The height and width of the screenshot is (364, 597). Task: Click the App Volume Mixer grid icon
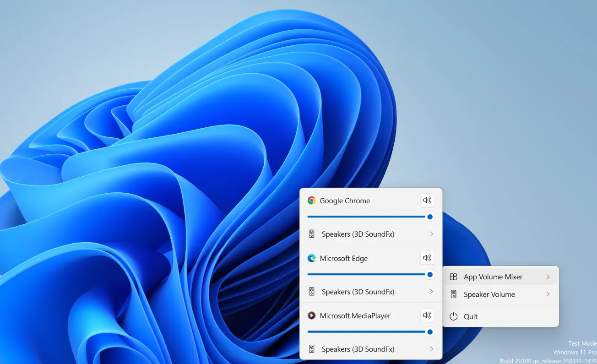pyautogui.click(x=453, y=277)
